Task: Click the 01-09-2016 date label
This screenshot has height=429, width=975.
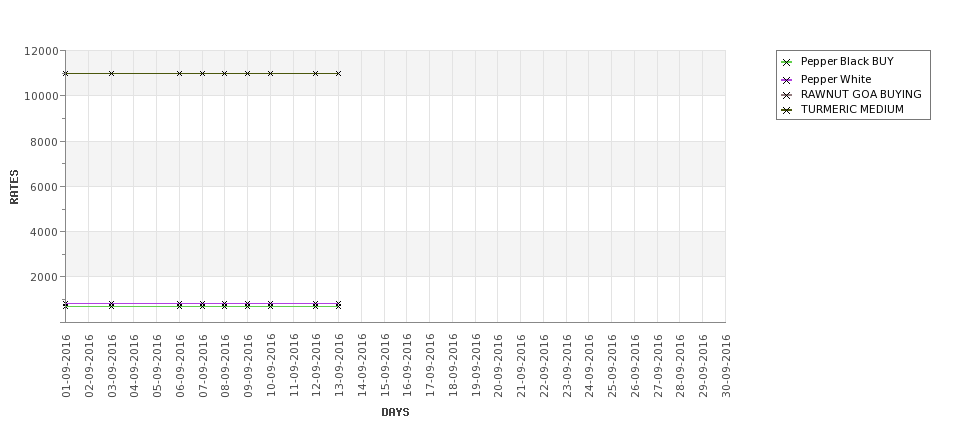Action: 66,366
